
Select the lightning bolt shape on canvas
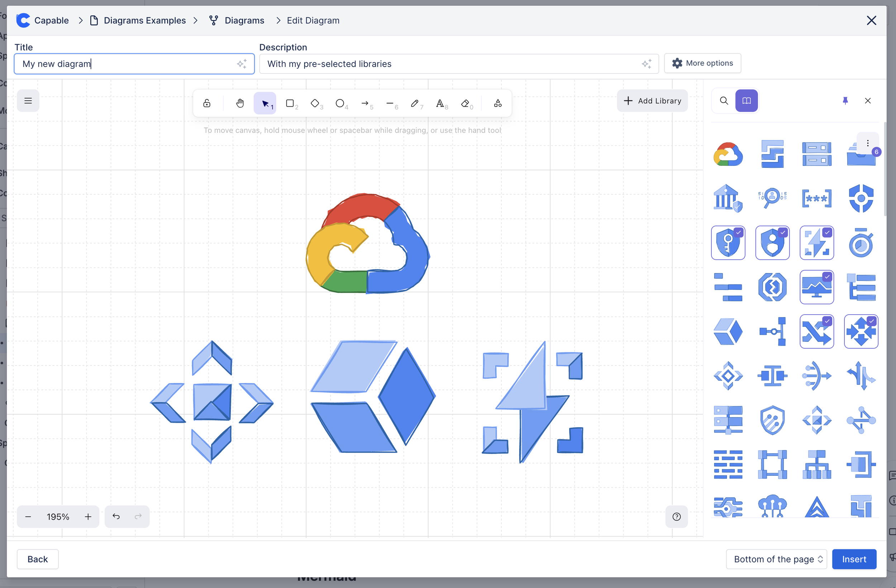tap(533, 402)
